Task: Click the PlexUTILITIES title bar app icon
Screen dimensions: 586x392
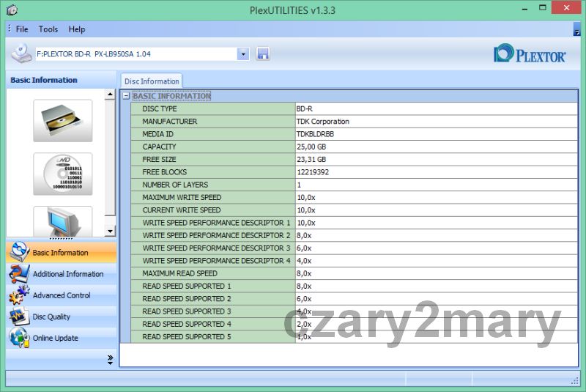Action: pyautogui.click(x=12, y=10)
